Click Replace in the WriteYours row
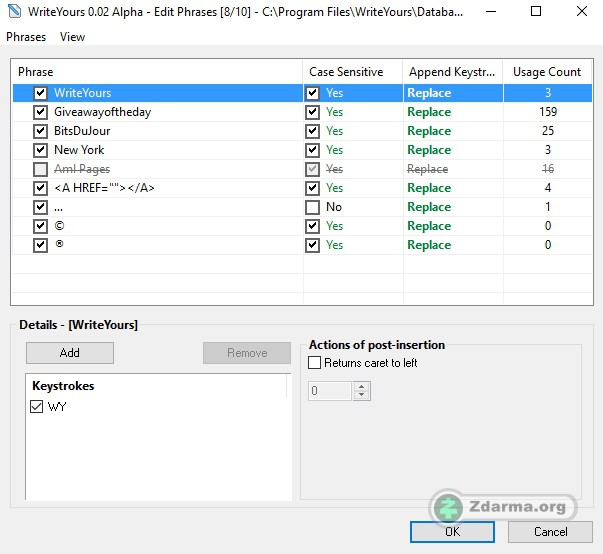Screen dimensions: 603x554 point(429,93)
